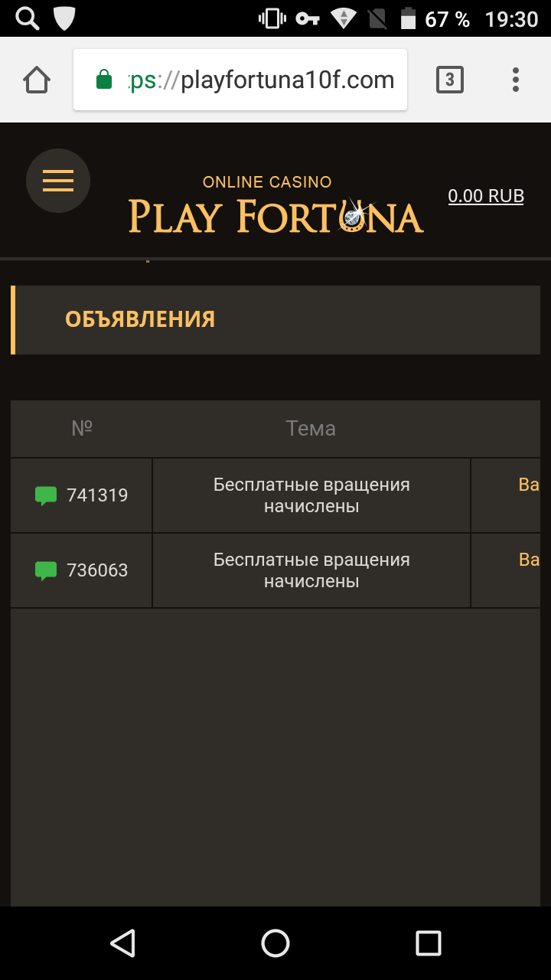The image size is (551, 980).
Task: Open the hamburger navigation menu
Action: coord(58,181)
